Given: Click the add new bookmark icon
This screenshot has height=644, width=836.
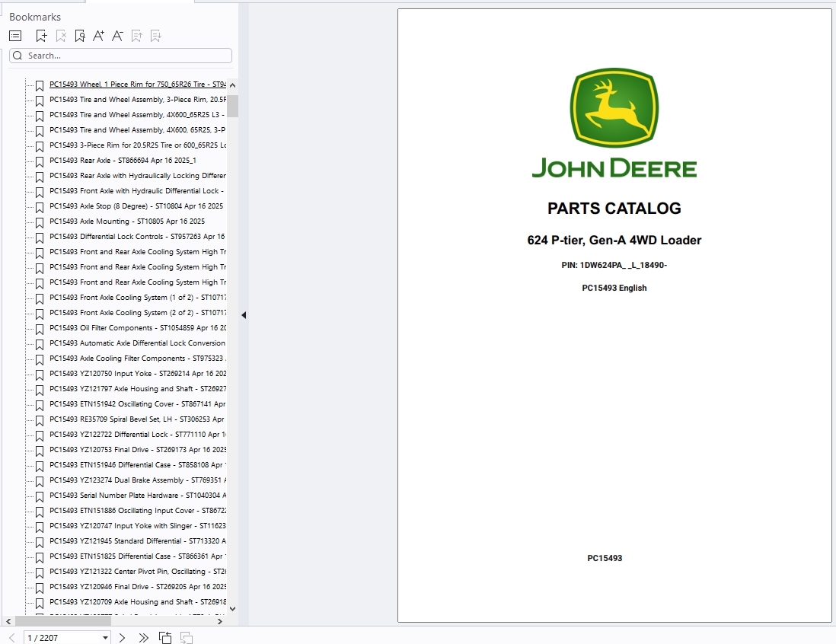Looking at the screenshot, I should pyautogui.click(x=41, y=36).
